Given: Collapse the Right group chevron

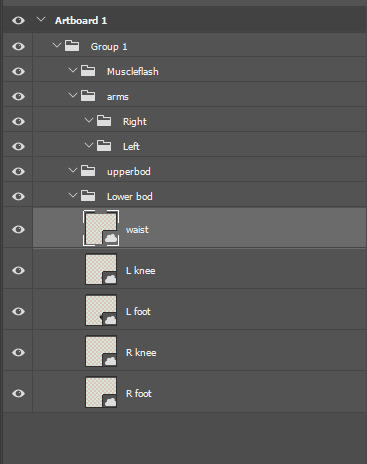Looking at the screenshot, I should (89, 120).
